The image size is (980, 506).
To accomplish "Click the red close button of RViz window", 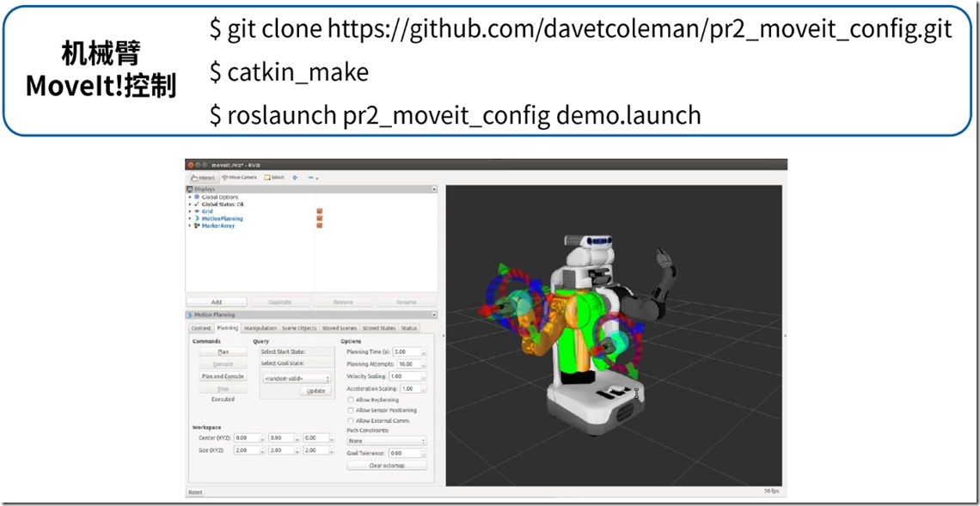I will [189, 165].
